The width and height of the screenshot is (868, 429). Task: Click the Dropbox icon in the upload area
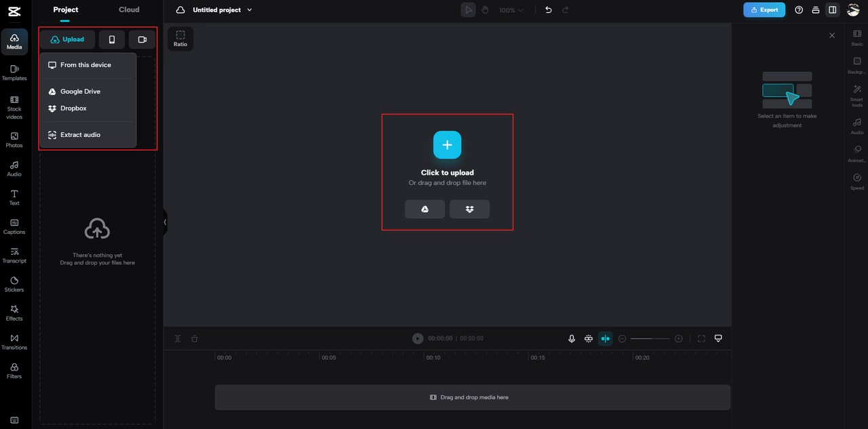click(x=469, y=209)
